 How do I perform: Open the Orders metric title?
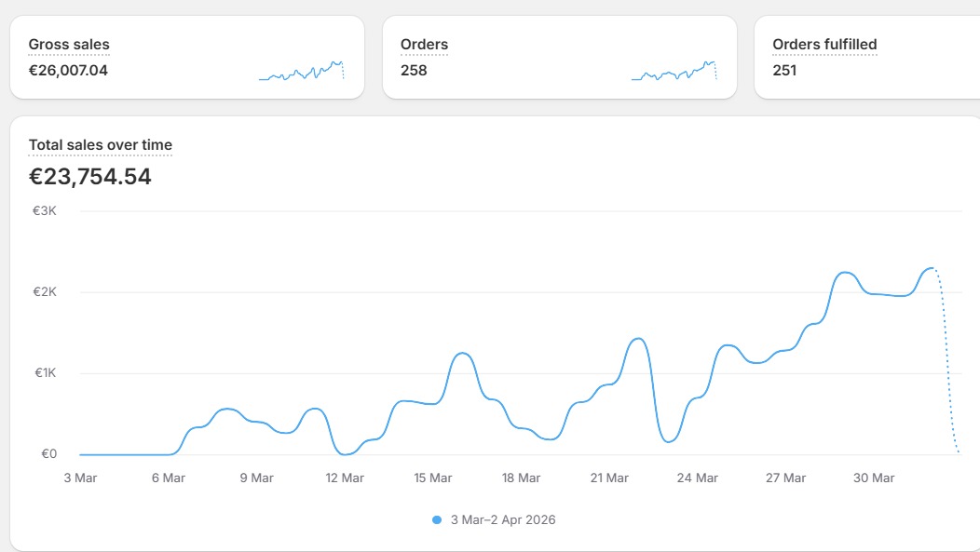425,45
